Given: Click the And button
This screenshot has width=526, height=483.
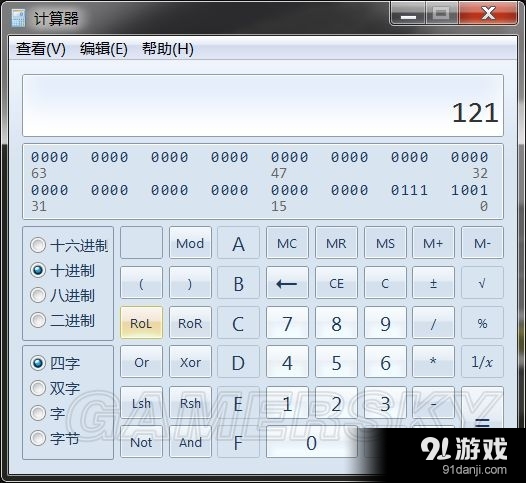Looking at the screenshot, I should [x=190, y=442].
